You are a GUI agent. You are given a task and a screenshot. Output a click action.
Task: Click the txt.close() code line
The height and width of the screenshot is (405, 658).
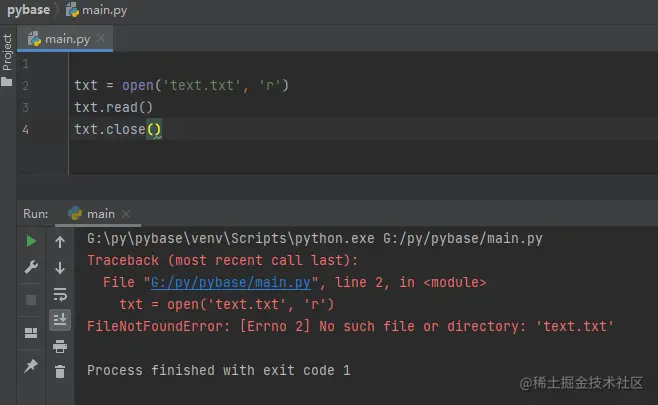pyautogui.click(x=118, y=129)
